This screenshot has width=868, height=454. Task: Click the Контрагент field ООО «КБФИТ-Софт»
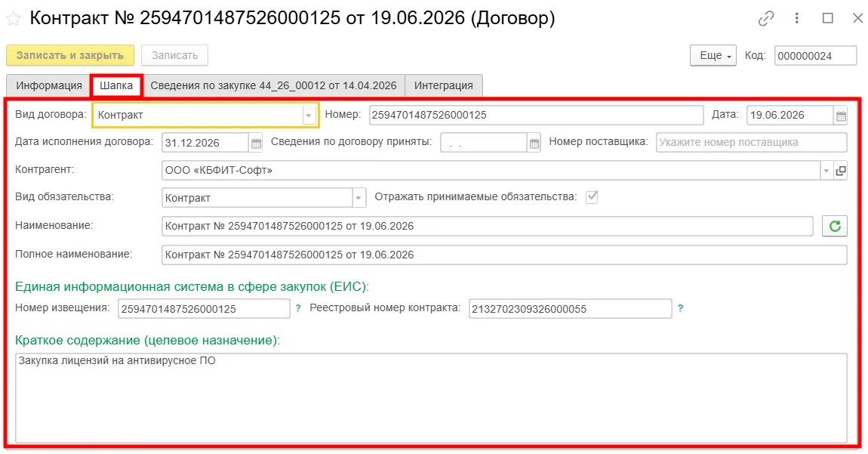491,171
